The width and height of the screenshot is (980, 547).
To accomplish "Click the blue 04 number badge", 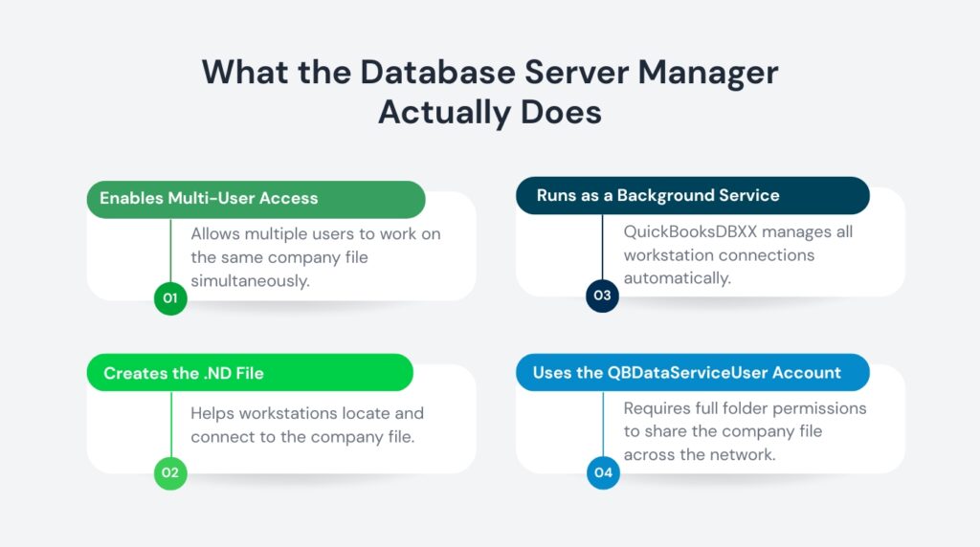I will (x=603, y=472).
